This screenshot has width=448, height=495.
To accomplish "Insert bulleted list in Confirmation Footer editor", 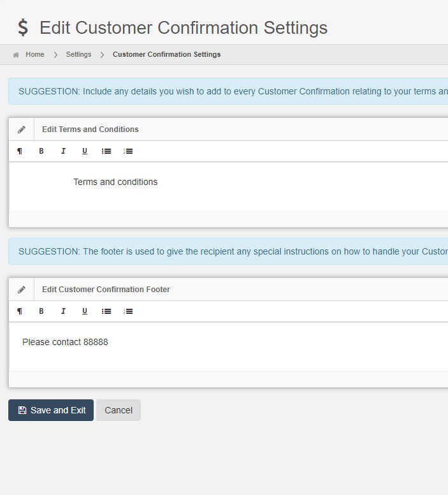I will coord(106,311).
